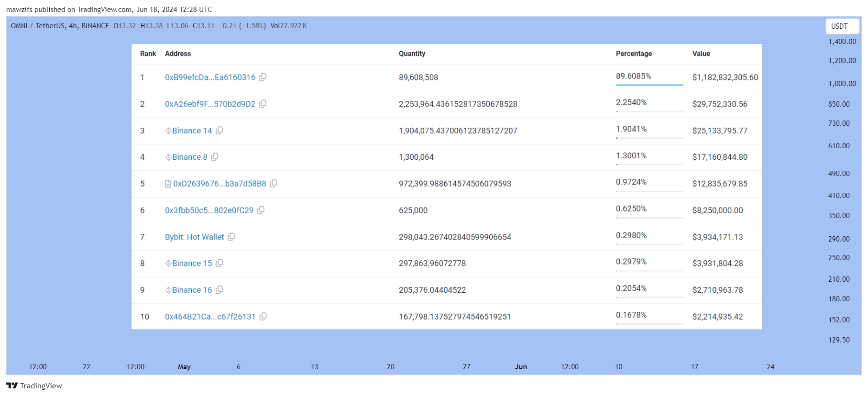
Task: Click the TradingView logo at bottom left
Action: tap(34, 385)
